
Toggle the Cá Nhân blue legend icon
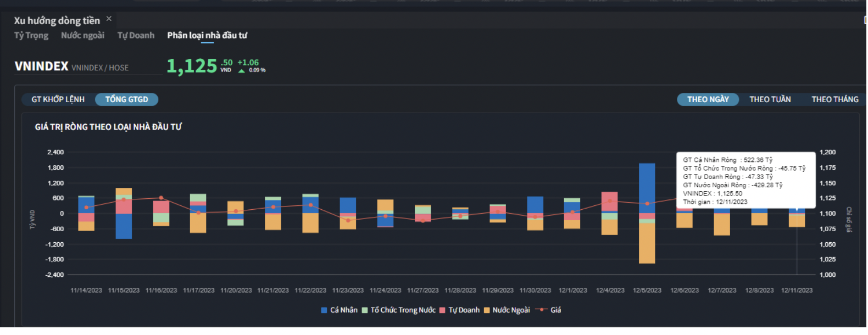click(324, 310)
